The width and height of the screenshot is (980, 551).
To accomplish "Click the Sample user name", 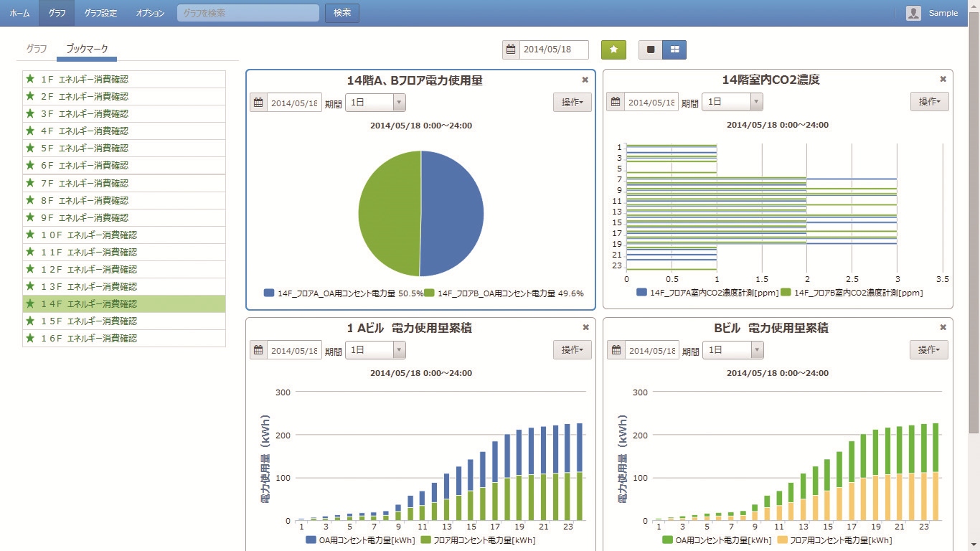I will coord(943,13).
